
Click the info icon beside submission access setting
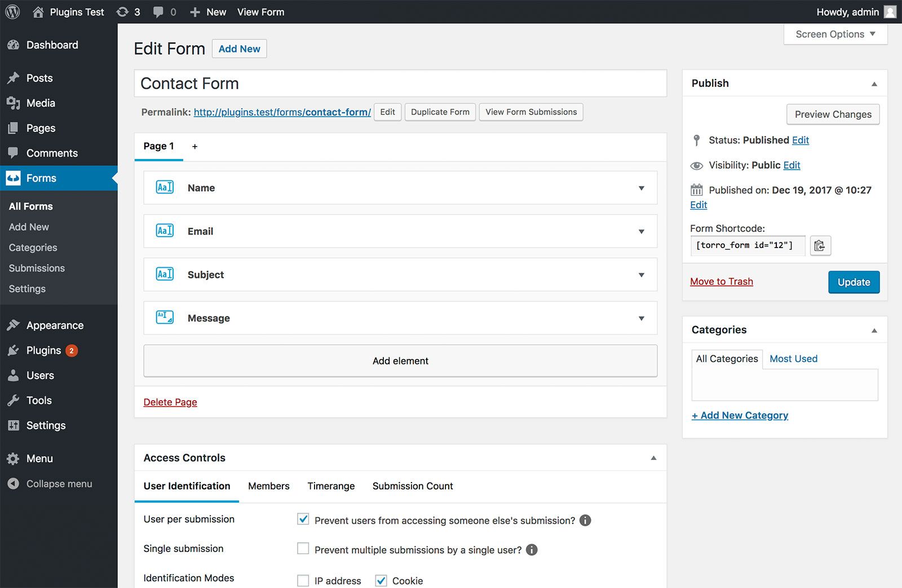click(x=585, y=520)
